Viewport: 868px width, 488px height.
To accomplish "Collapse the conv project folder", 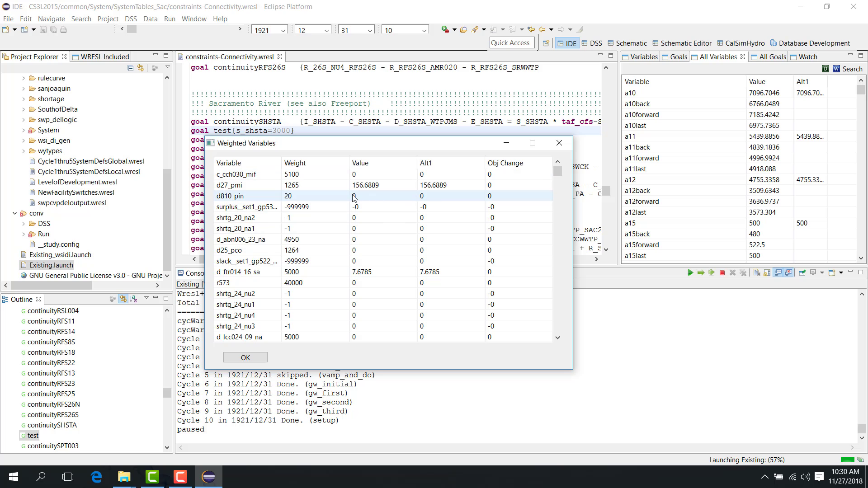I will click(x=15, y=213).
